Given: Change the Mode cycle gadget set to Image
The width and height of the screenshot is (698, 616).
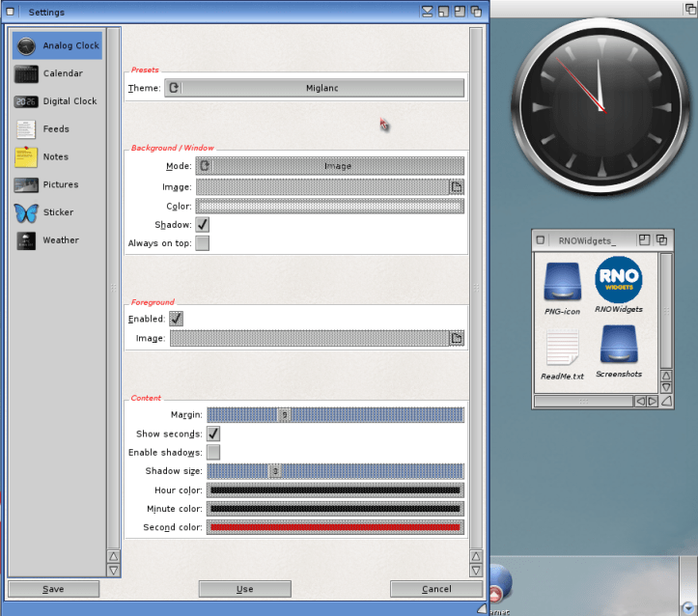Looking at the screenshot, I should click(329, 166).
